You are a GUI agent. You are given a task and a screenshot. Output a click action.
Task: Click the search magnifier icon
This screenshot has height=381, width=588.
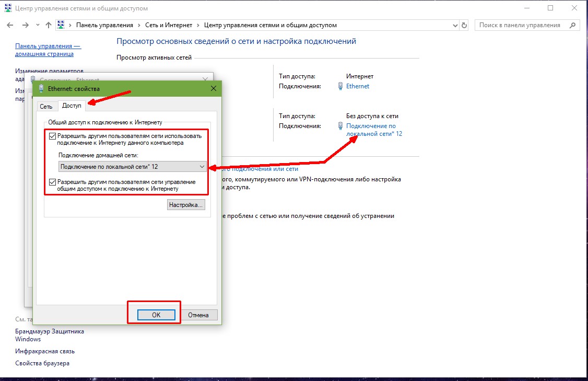coord(572,25)
